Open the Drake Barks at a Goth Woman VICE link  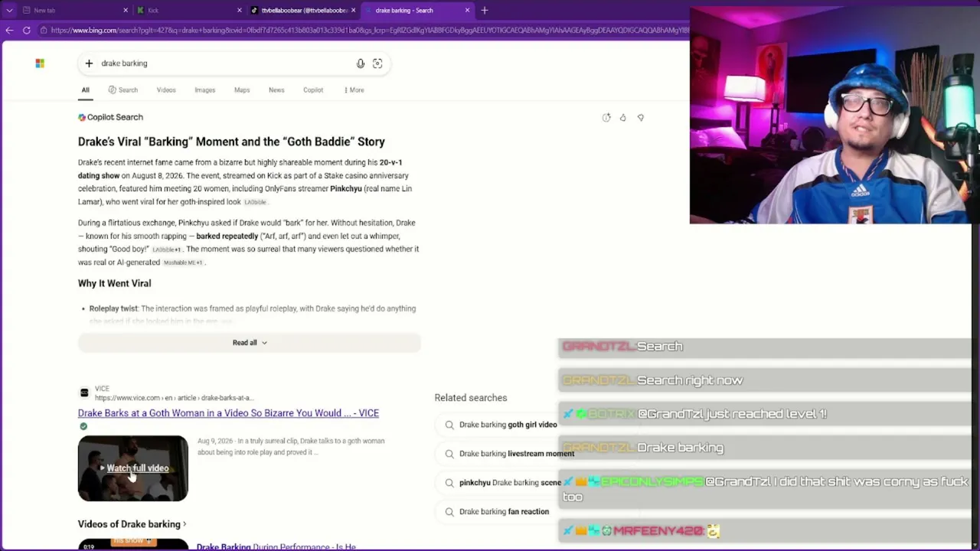pyautogui.click(x=228, y=413)
